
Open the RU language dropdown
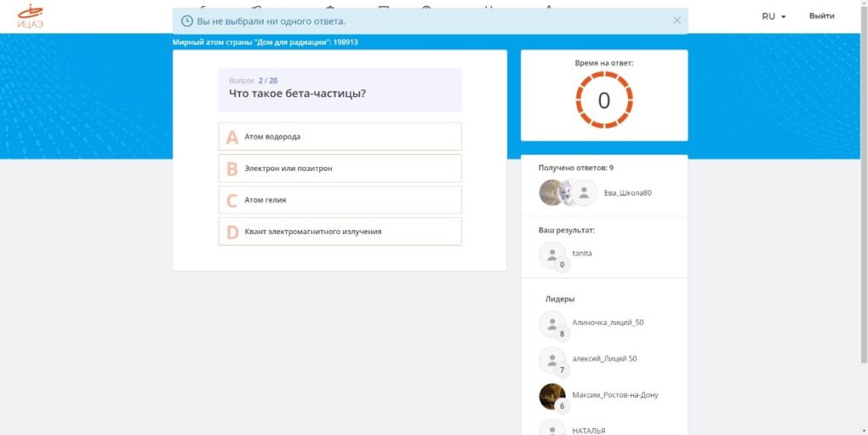point(774,16)
